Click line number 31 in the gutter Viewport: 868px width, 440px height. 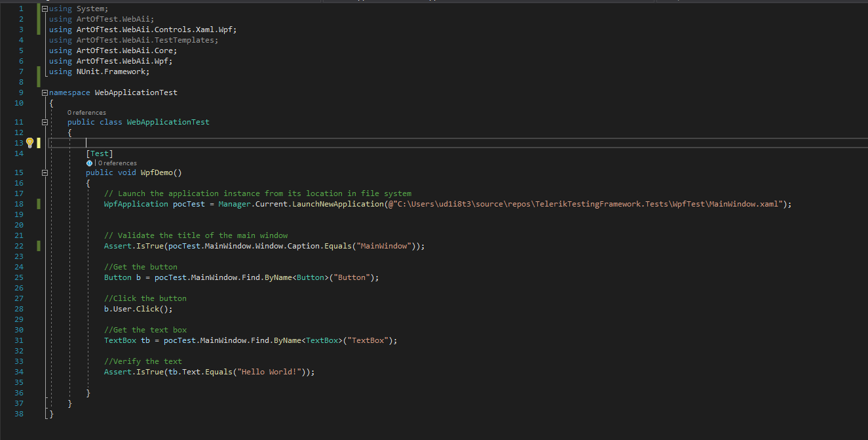pos(18,340)
